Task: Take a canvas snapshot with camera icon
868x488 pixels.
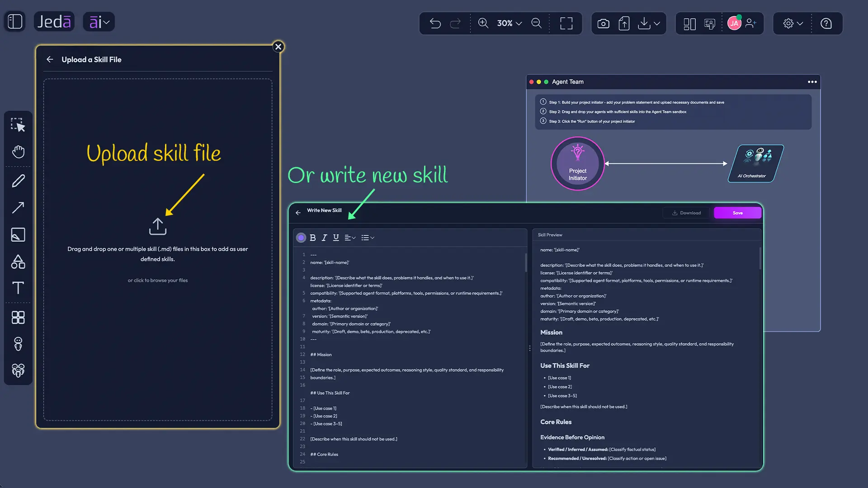Action: (603, 23)
